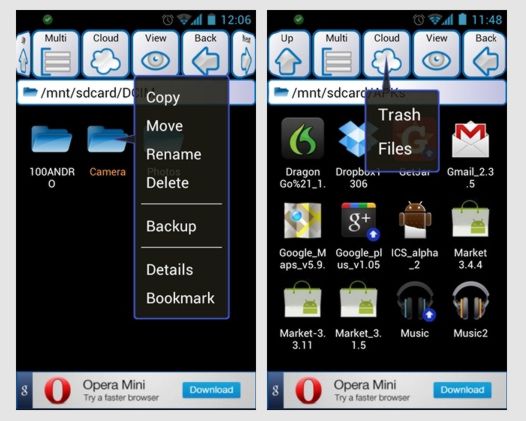
Task: Choose Bookmark from the context menu
Action: point(181,298)
